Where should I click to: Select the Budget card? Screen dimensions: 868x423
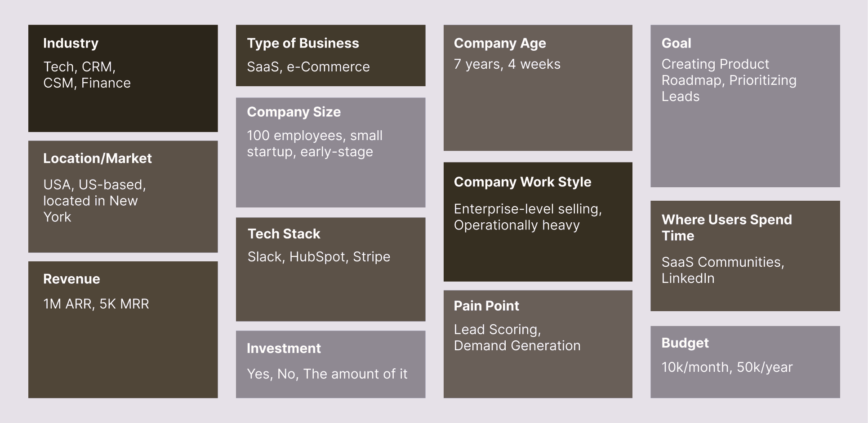[x=745, y=362]
